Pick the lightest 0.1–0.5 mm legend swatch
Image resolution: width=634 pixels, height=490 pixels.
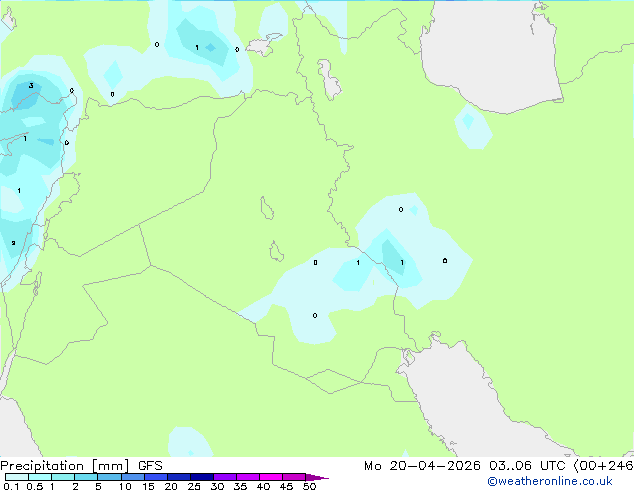coord(17,477)
